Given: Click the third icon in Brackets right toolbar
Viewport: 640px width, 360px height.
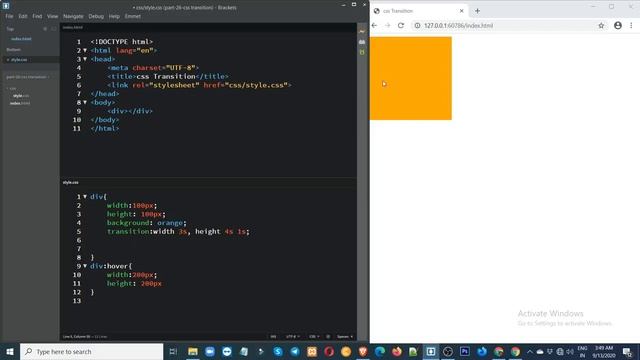Looking at the screenshot, I should click(x=362, y=52).
